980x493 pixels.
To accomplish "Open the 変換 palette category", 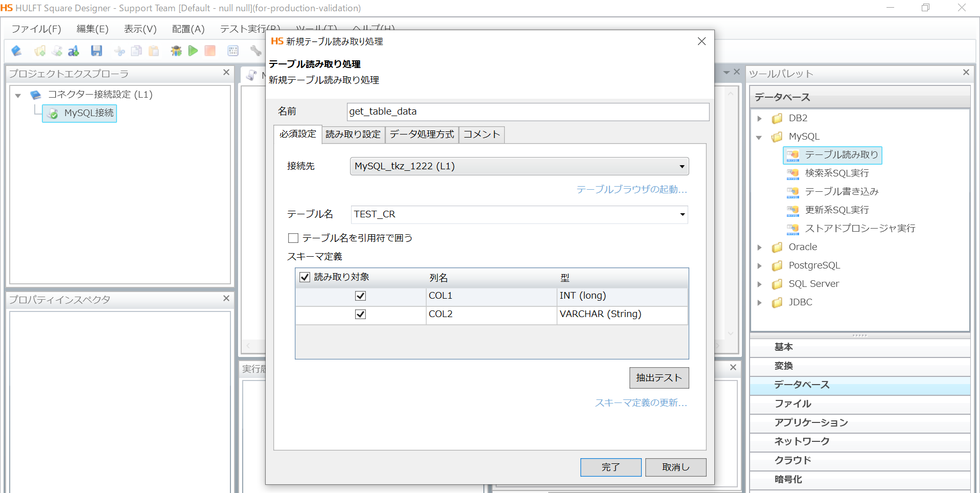I will [860, 366].
